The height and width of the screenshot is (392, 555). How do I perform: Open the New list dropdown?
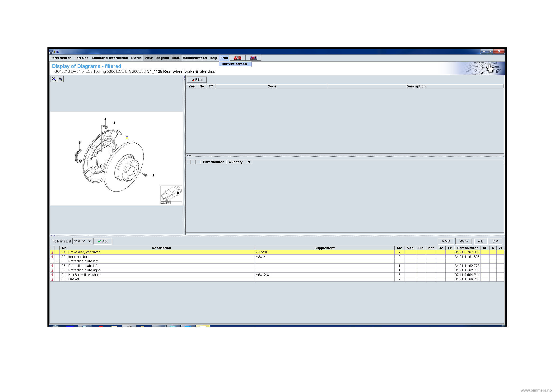coord(82,241)
